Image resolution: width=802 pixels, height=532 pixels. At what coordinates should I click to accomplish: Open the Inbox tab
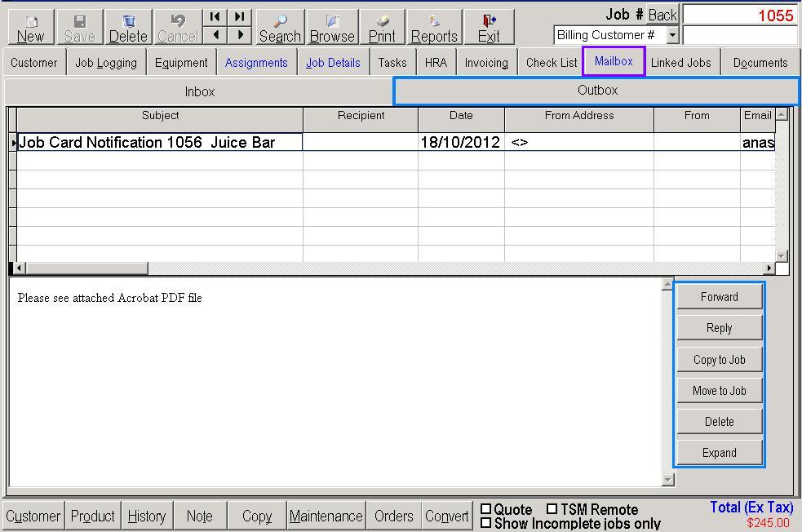tap(199, 91)
